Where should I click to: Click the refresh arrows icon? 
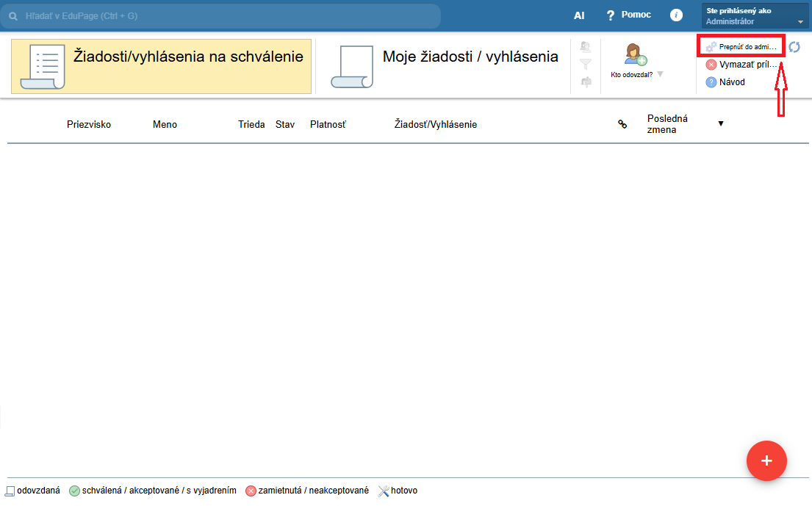coord(794,47)
